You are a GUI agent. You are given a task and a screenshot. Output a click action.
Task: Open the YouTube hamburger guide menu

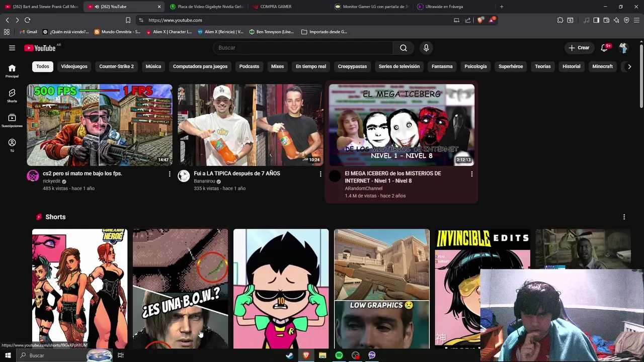click(x=12, y=48)
